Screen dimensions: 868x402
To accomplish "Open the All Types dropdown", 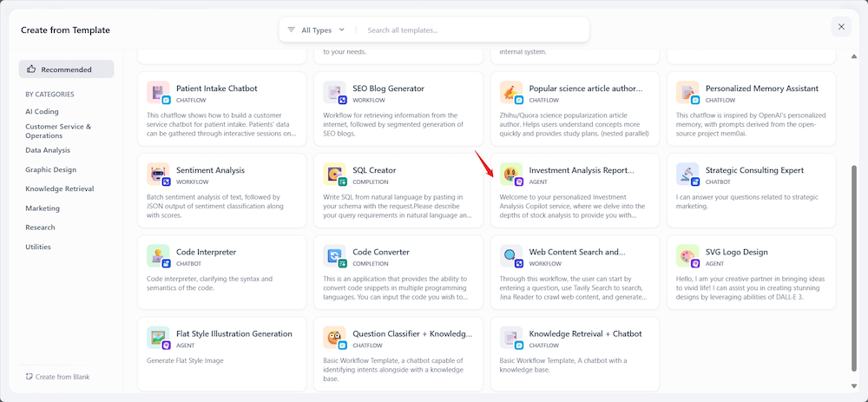I will pos(316,30).
